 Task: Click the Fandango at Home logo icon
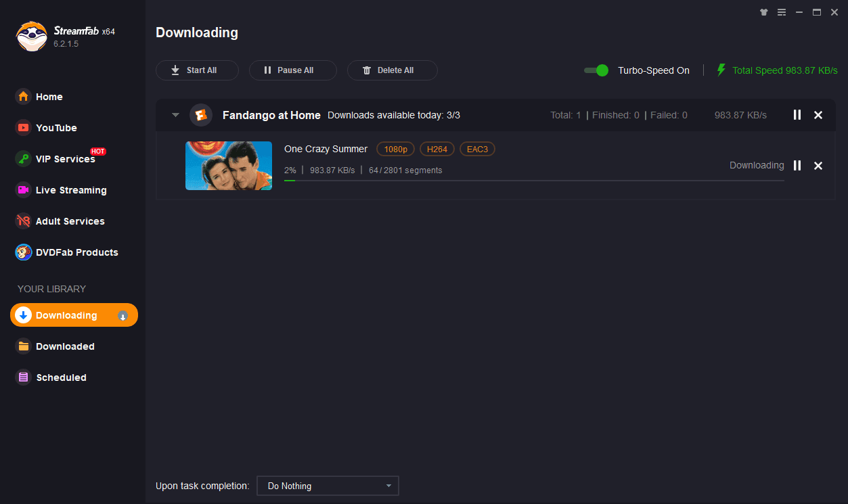coord(201,115)
